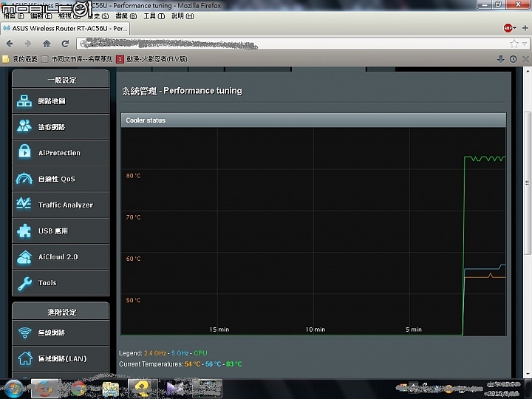Click the 54 °C current temperature value
This screenshot has height=399, width=532.
tap(192, 364)
